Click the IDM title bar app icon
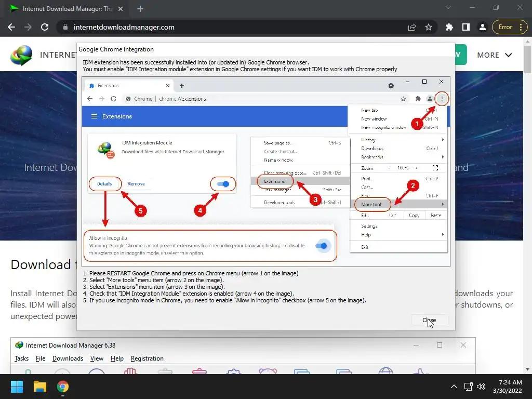Viewport: 532px width, 399px height. click(19, 345)
